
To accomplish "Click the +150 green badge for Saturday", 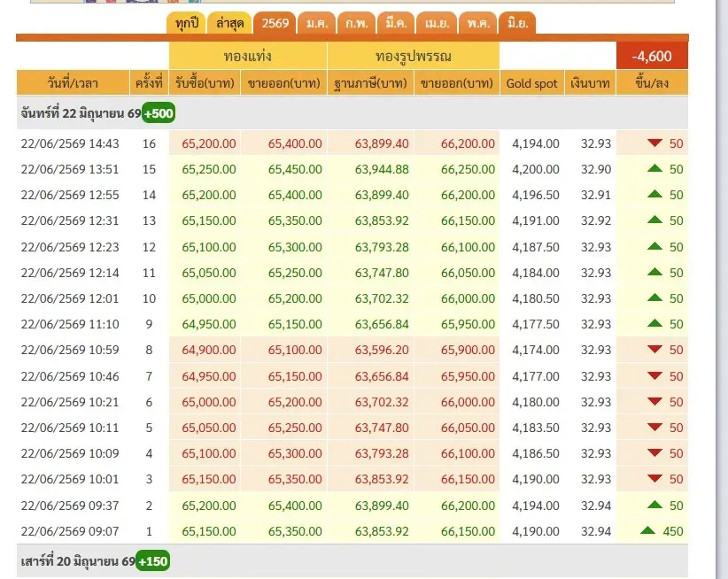I will (x=152, y=561).
